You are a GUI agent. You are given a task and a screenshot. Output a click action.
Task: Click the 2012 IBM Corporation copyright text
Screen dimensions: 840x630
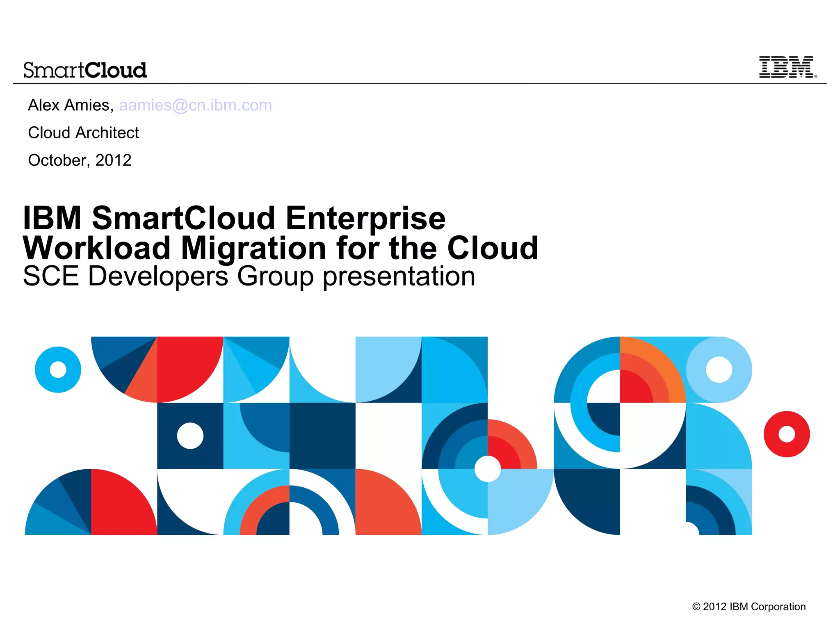coord(749,607)
